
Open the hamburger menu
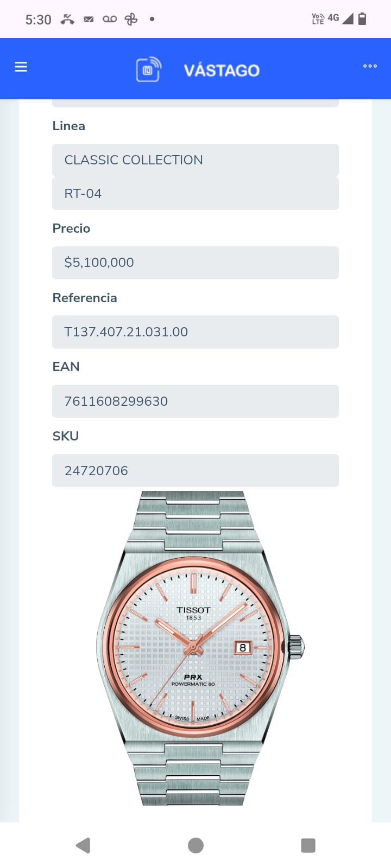click(x=21, y=67)
